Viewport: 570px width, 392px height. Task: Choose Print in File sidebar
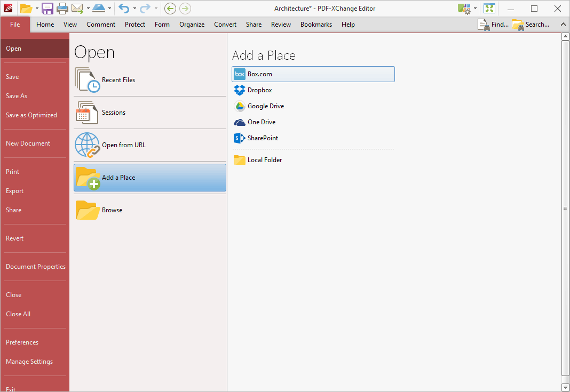(x=35, y=172)
